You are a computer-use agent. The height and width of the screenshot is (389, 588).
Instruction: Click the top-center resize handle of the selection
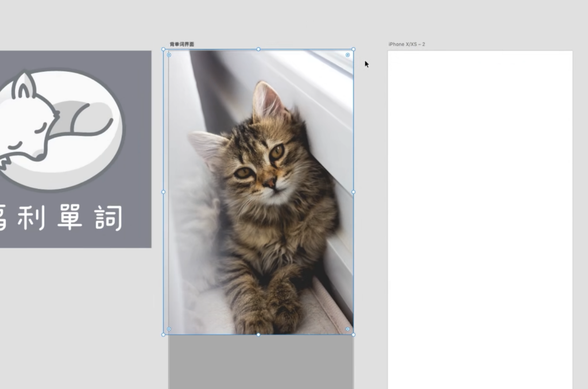tap(258, 49)
